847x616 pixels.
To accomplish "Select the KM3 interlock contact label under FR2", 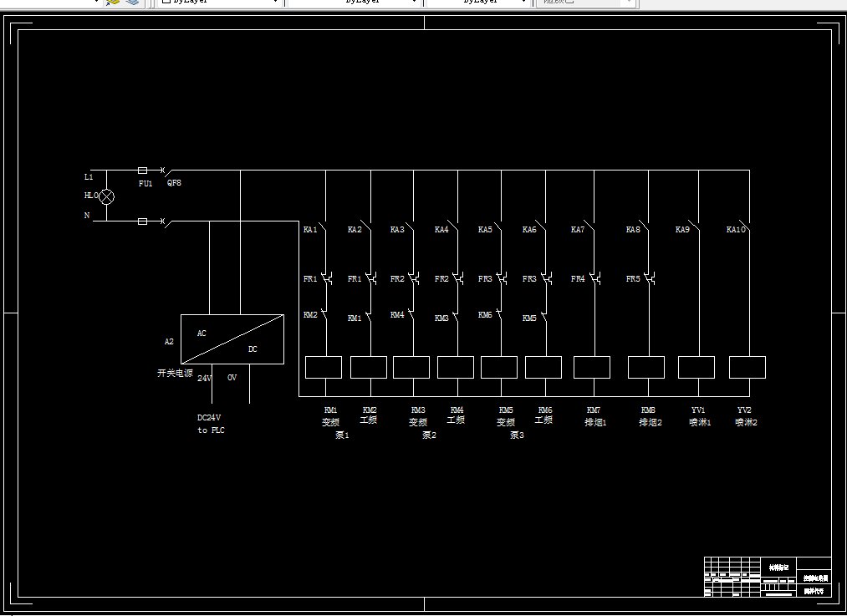I will [x=441, y=318].
